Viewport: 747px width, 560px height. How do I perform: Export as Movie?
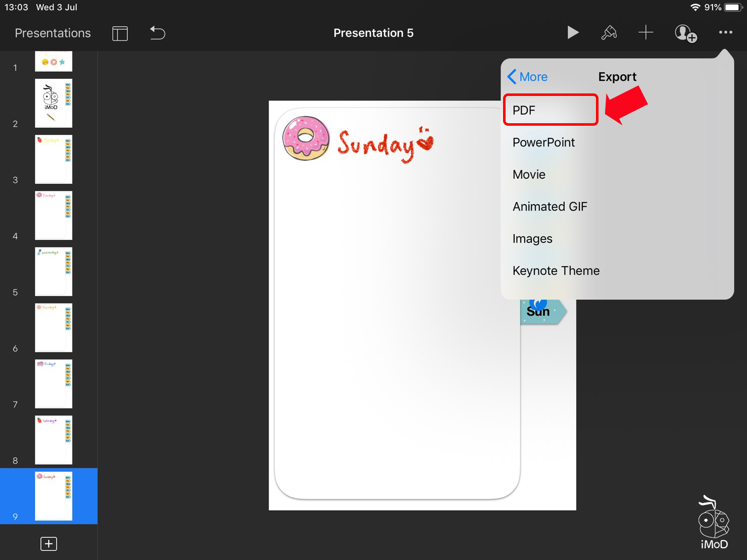[x=529, y=175]
